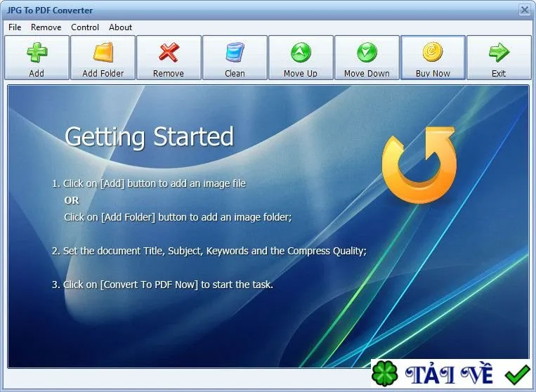Screen dimensions: 536x392
Task: Click the Getting Started heading
Action: tap(149, 137)
